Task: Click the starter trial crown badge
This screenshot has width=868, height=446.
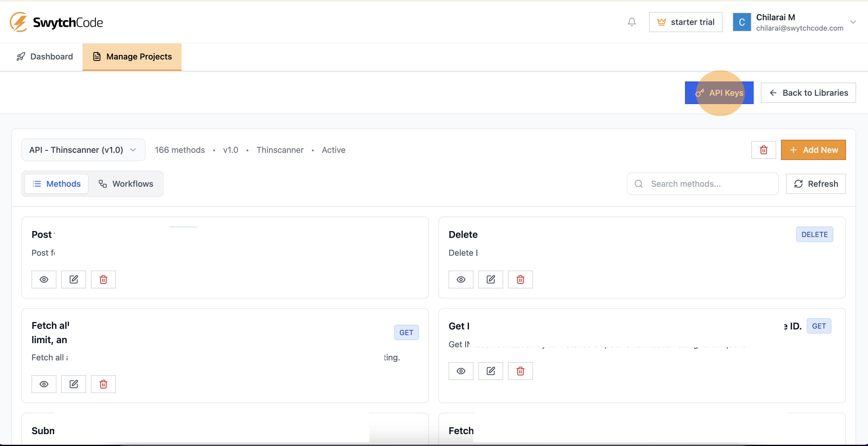Action: coord(685,22)
